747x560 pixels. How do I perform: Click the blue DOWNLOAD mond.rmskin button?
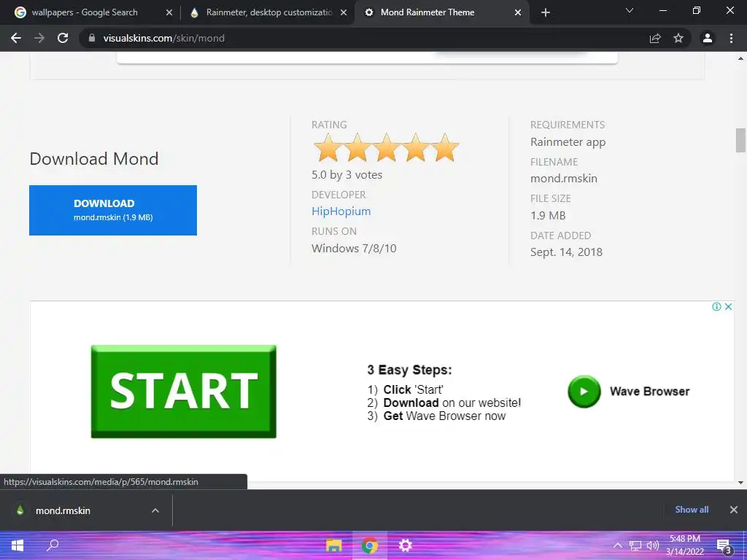click(x=113, y=210)
